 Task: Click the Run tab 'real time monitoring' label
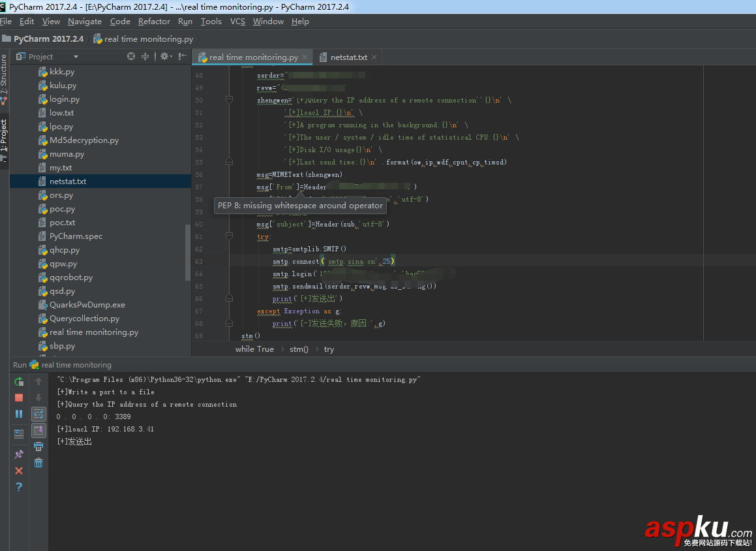click(76, 365)
